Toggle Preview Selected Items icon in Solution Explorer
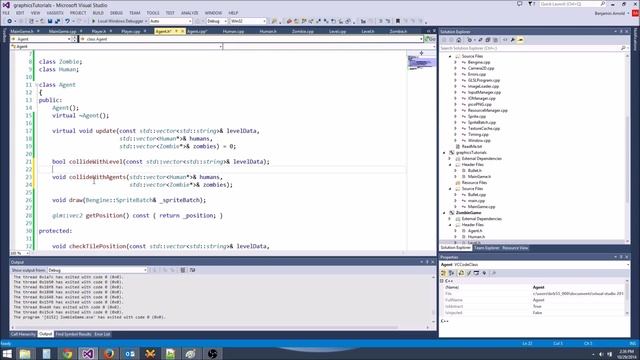 point(520,40)
